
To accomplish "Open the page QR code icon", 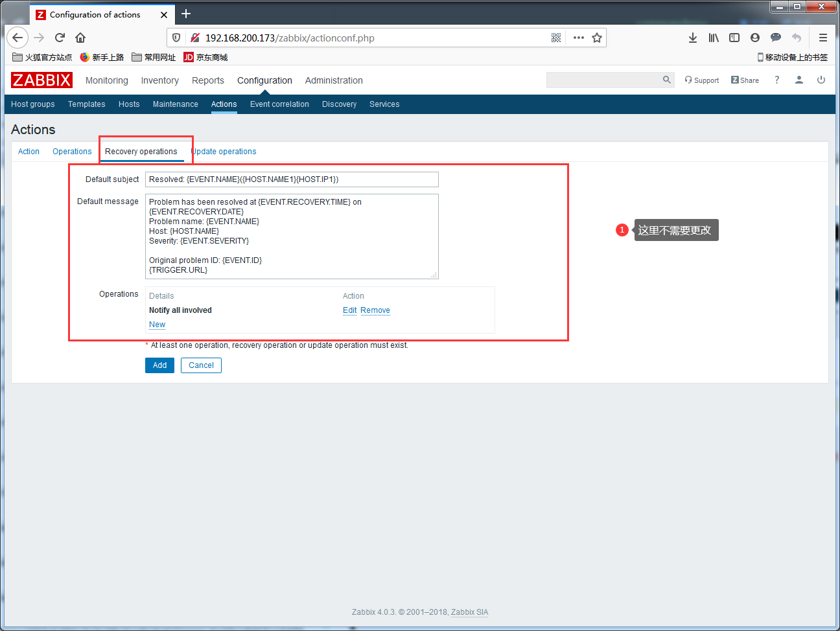I will [556, 38].
